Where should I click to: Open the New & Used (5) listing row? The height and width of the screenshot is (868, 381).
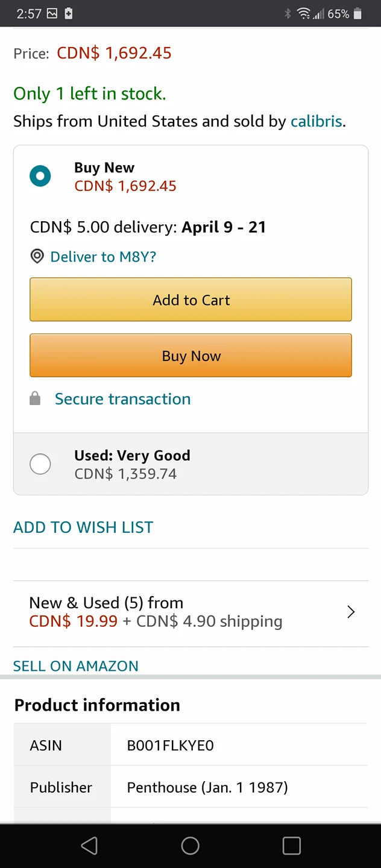click(181, 612)
